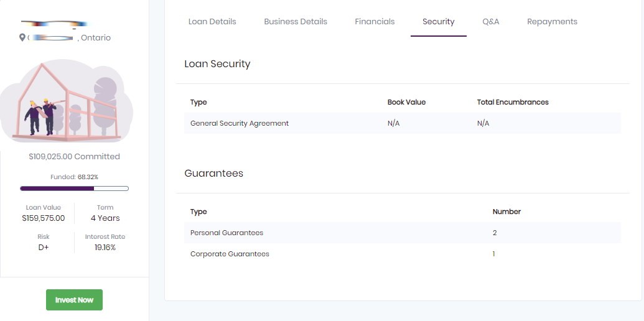This screenshot has width=644, height=321.
Task: Click the funded progress bar
Action: [x=74, y=188]
